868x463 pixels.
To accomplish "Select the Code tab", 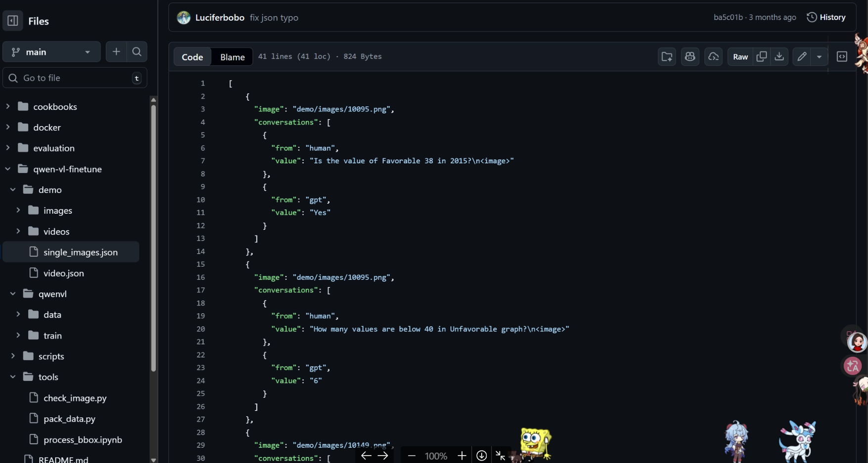I will click(192, 57).
